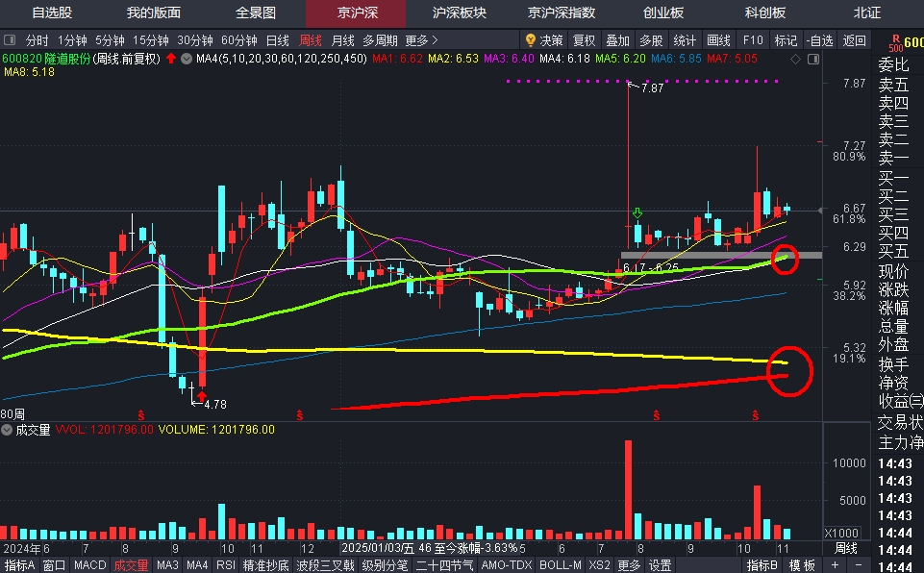Click the R500 badge icon

click(x=896, y=43)
